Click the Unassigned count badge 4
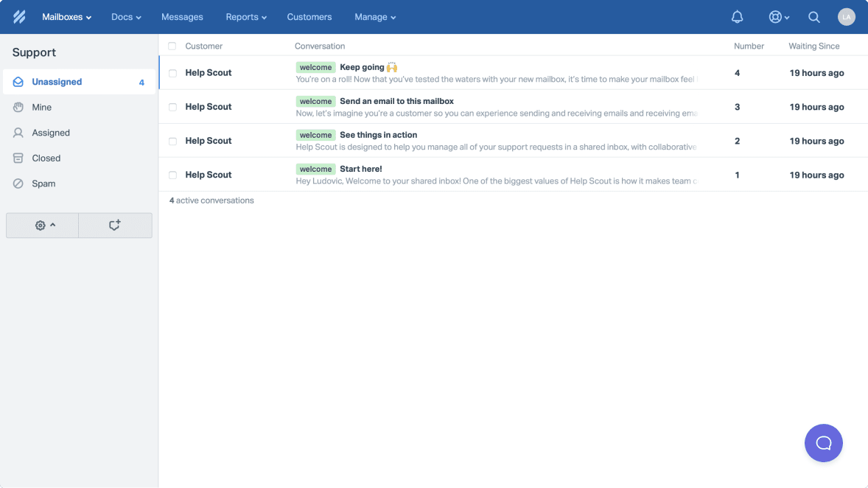Viewport: 868px width, 488px height. 141,83
